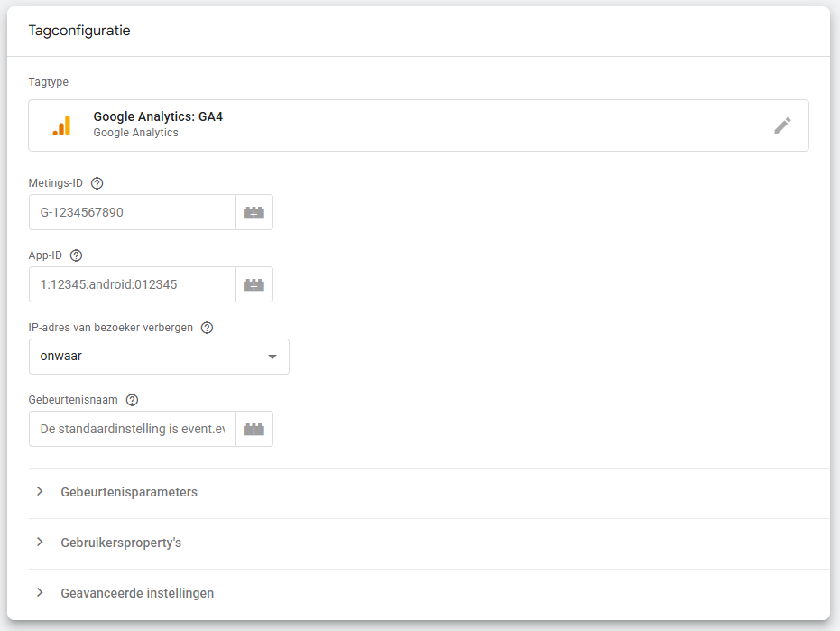
Task: Insert variable into Metings-ID field
Action: click(x=254, y=213)
